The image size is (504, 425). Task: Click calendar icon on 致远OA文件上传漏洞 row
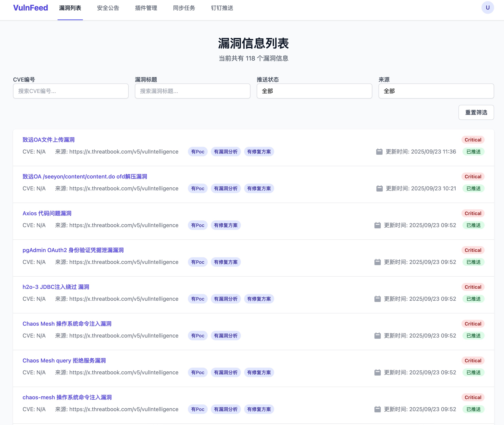point(379,152)
